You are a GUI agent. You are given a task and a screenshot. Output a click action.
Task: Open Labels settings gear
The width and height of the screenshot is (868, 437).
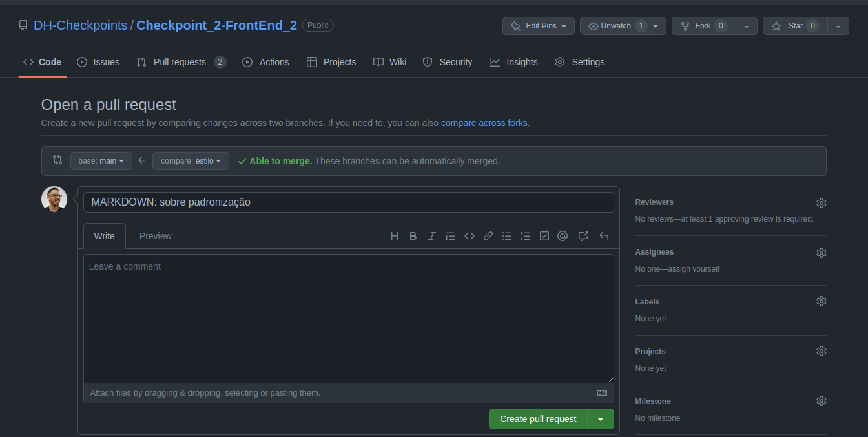pos(821,301)
